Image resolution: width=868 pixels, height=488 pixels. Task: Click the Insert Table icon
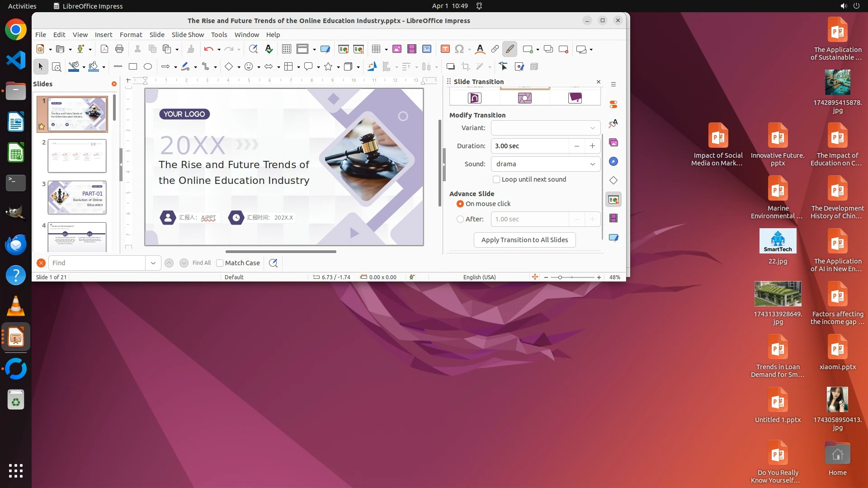[376, 49]
